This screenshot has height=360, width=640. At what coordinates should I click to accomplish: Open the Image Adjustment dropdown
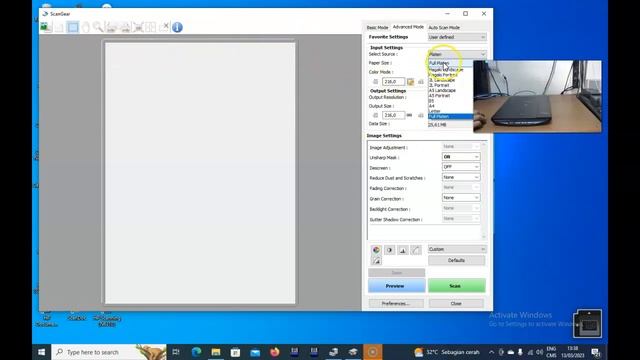click(461, 147)
